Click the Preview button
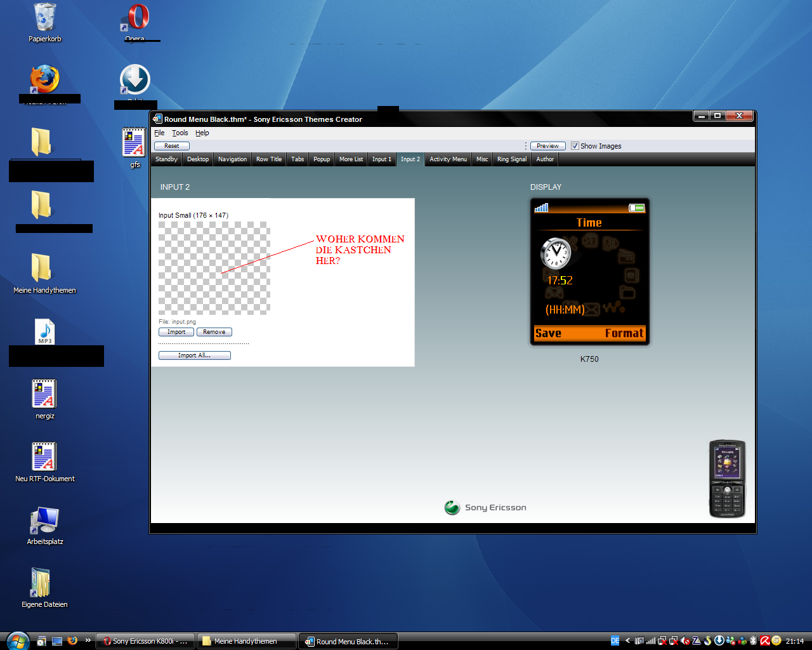The image size is (812, 650). click(x=547, y=146)
